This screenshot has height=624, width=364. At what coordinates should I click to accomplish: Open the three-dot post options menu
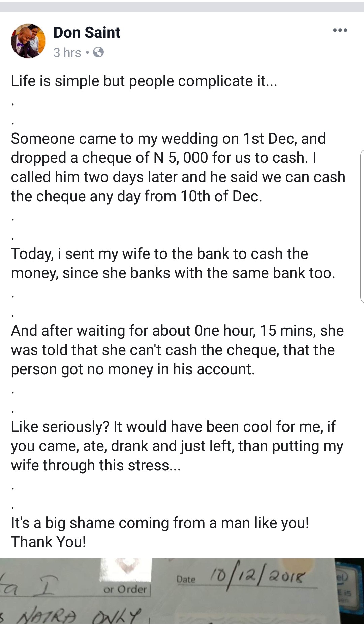pyautogui.click(x=340, y=30)
